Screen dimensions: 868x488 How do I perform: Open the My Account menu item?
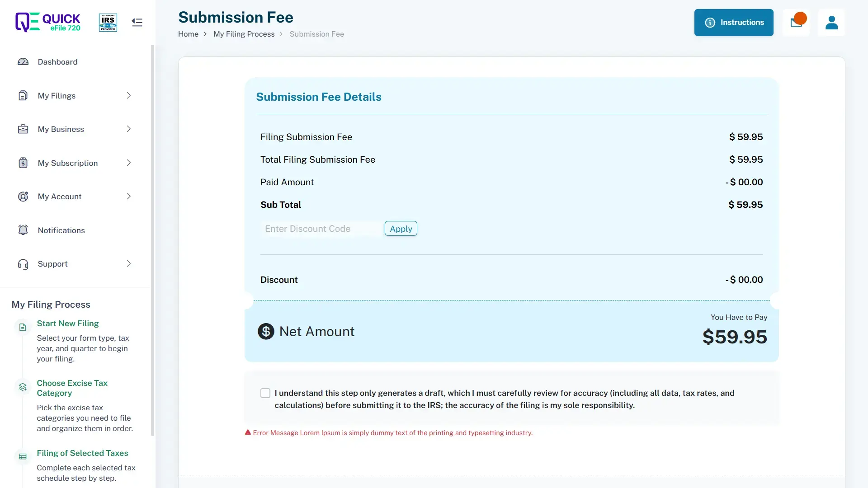pos(60,197)
